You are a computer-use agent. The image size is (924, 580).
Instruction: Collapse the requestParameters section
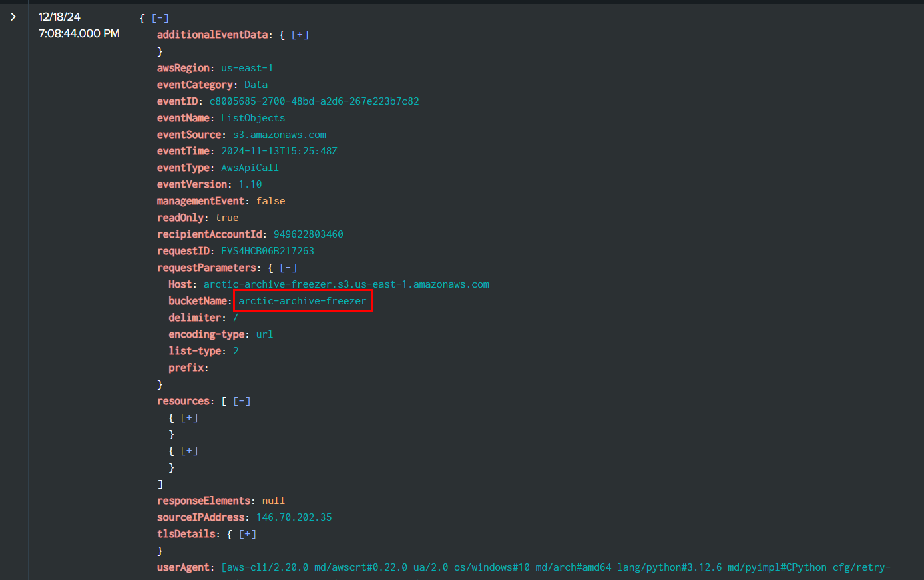[288, 268]
